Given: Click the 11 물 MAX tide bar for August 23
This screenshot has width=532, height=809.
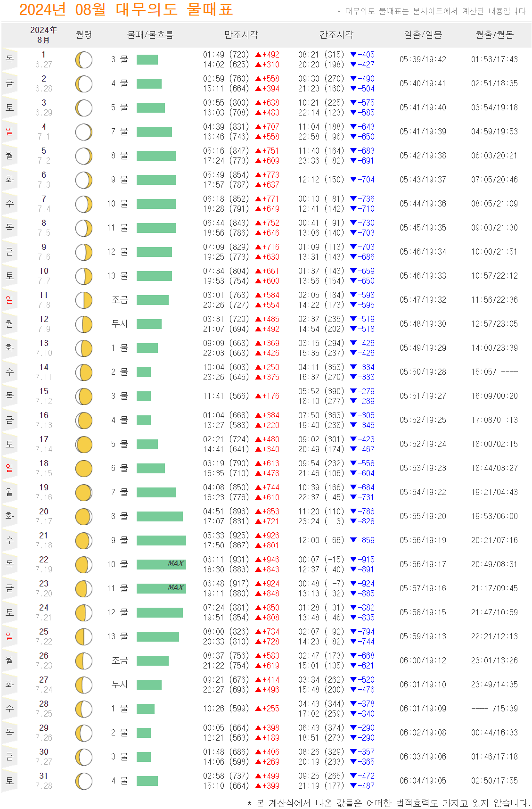Looking at the screenshot, I should coord(161,588).
